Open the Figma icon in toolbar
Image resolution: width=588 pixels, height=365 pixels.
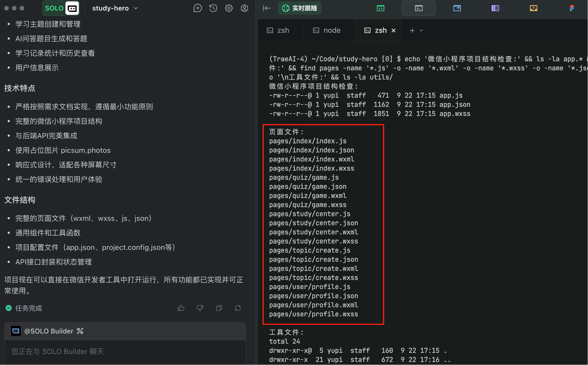[572, 8]
